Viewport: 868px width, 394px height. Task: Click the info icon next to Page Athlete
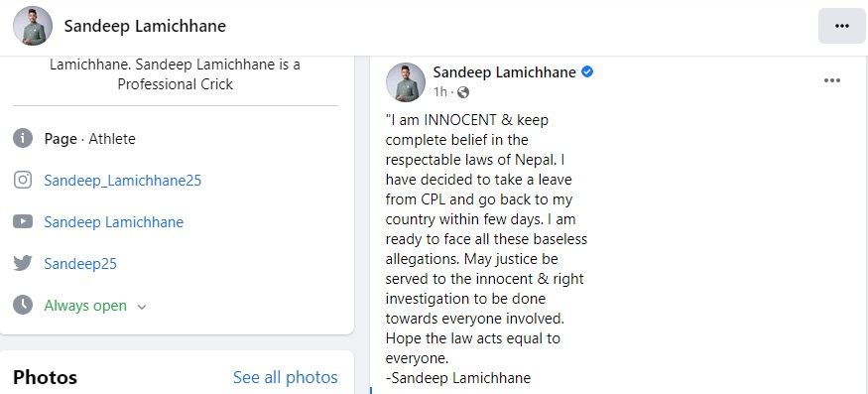(x=23, y=139)
